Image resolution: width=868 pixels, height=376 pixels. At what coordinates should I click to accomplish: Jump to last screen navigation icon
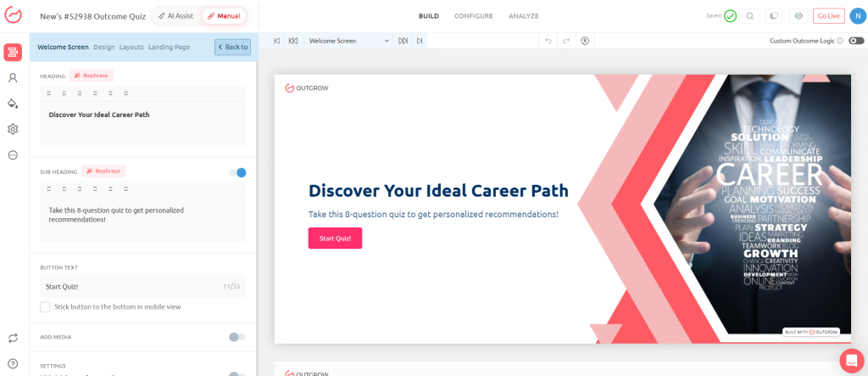pos(420,41)
